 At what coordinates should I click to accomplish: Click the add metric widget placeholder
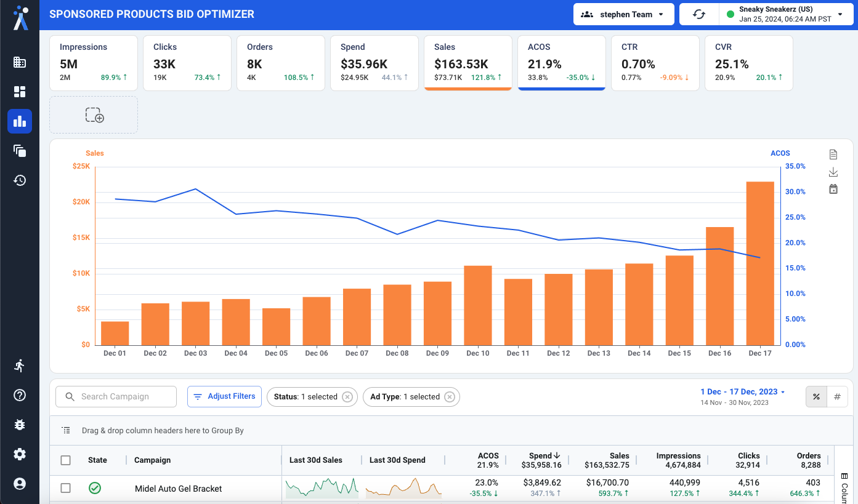[x=94, y=115]
